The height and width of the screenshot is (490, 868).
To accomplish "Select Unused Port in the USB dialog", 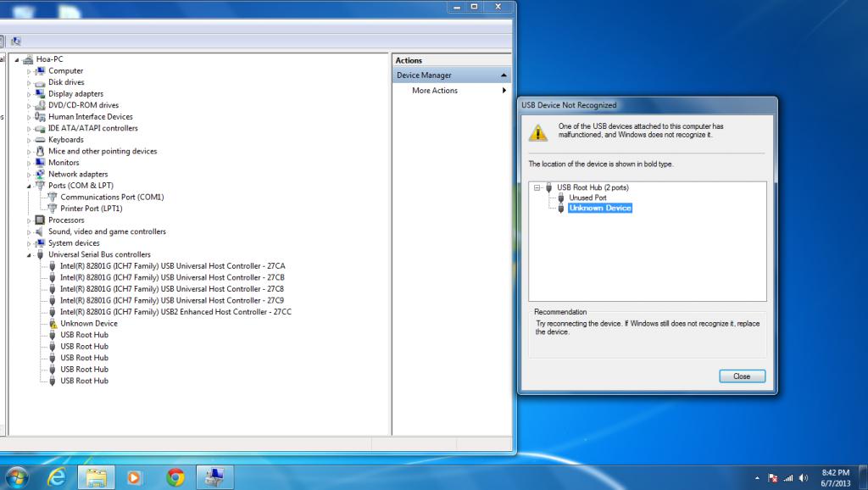I will (x=587, y=198).
